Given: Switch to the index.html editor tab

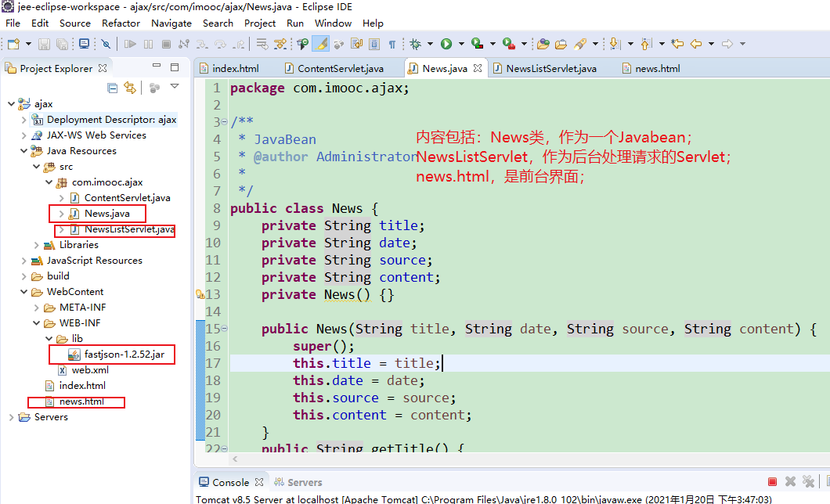Looking at the screenshot, I should click(229, 69).
